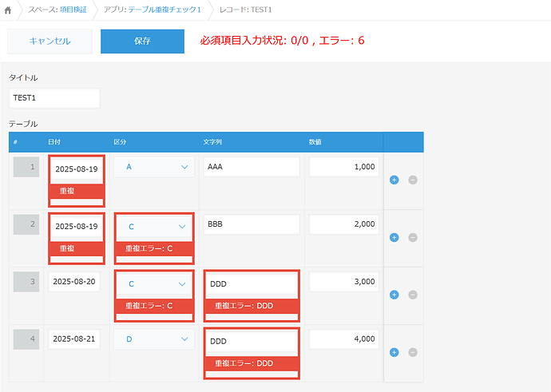Open the 項目検証 space link
The height and width of the screenshot is (392, 551).
click(x=75, y=10)
